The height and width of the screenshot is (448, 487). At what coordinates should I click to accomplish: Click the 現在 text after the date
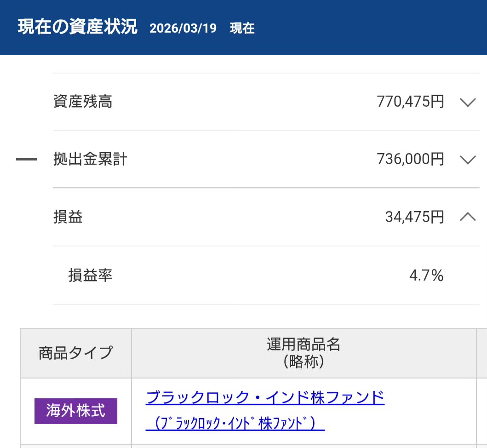pos(242,29)
